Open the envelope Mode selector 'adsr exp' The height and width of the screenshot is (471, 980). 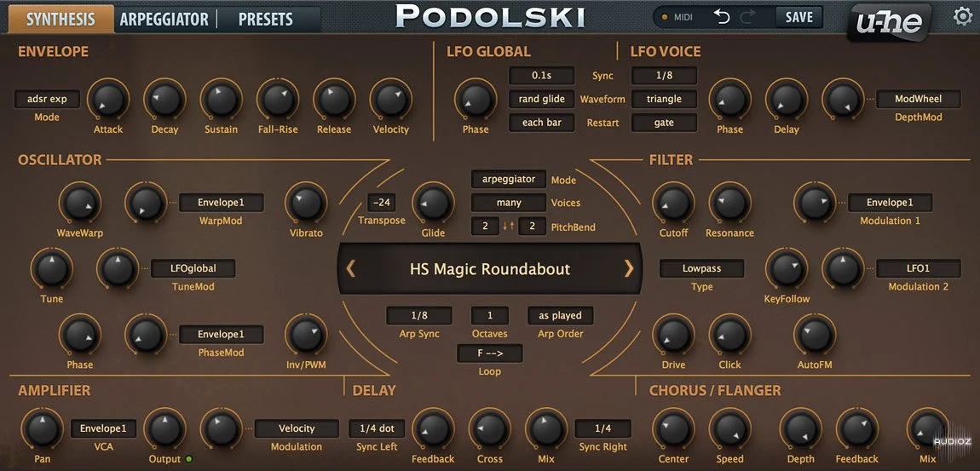(x=48, y=99)
